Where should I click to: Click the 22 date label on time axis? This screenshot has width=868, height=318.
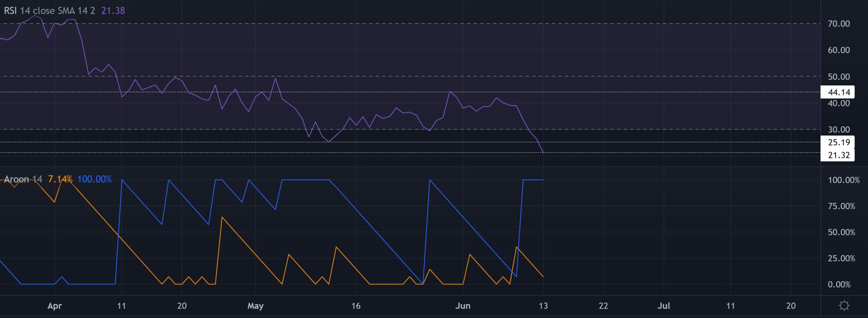point(603,306)
